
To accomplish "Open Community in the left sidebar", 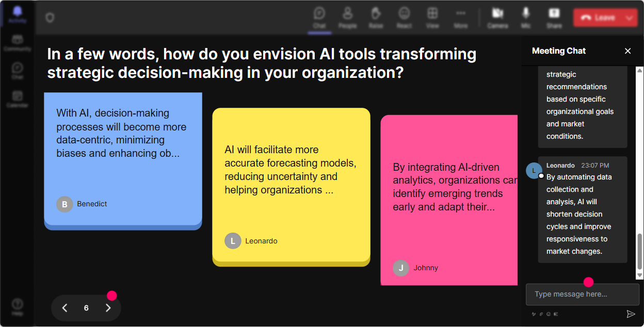I will (x=17, y=43).
